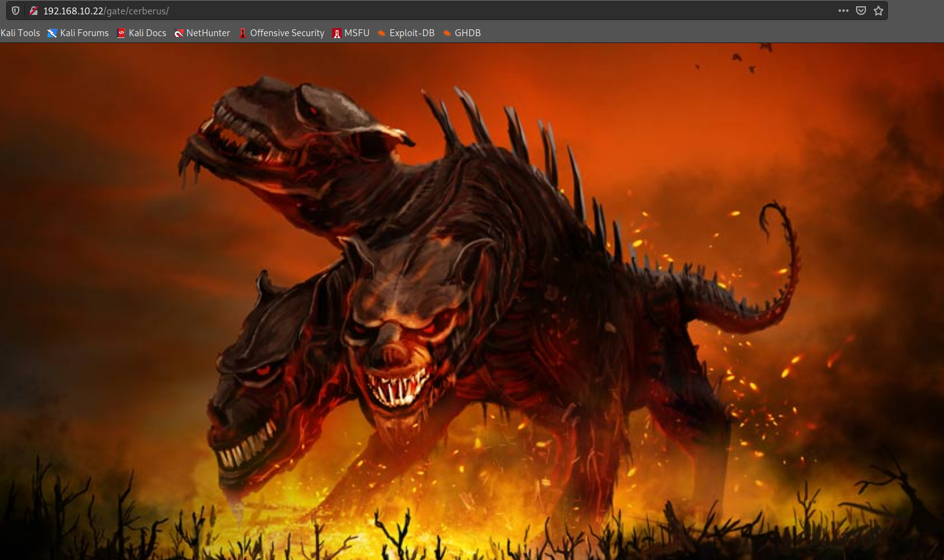Open the insecure connection padlock info
Image resolution: width=944 pixels, height=560 pixels.
34,11
